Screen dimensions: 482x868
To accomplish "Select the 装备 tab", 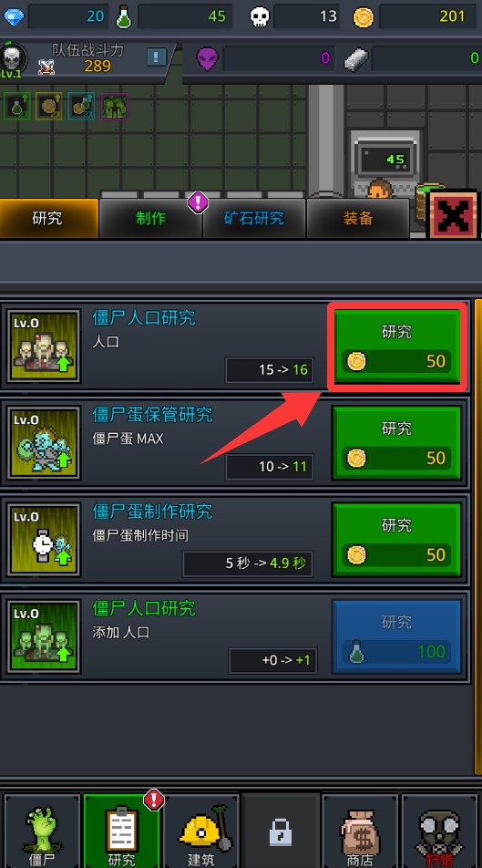I will (357, 218).
